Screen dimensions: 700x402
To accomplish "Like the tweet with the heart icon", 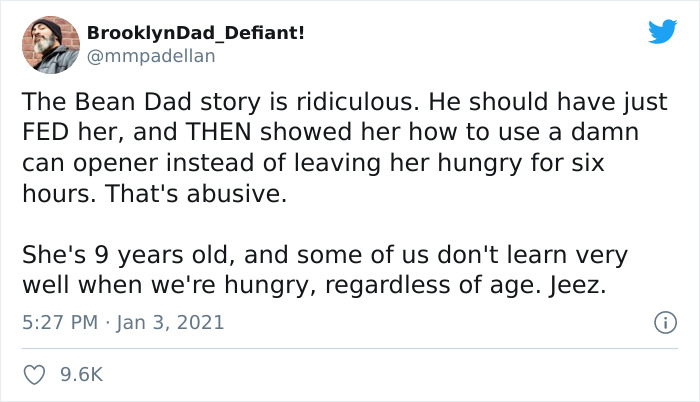I will pyautogui.click(x=34, y=375).
